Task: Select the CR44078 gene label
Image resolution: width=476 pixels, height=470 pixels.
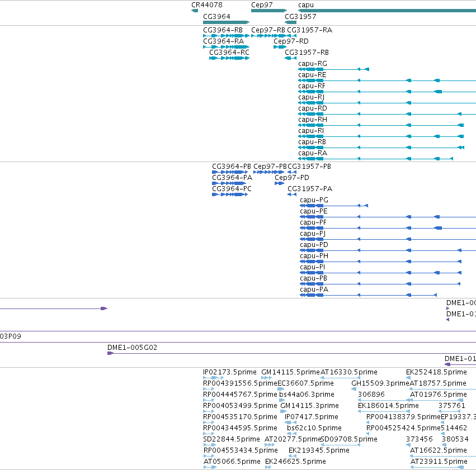Action: pos(207,5)
